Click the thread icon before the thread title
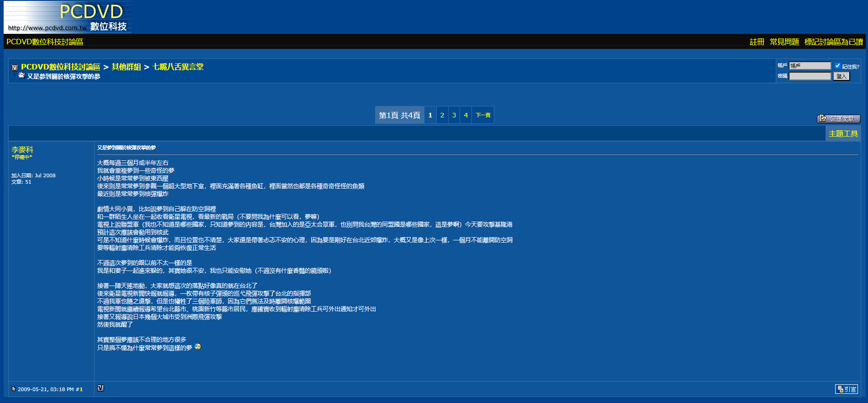The height and width of the screenshot is (403, 868). click(x=21, y=75)
